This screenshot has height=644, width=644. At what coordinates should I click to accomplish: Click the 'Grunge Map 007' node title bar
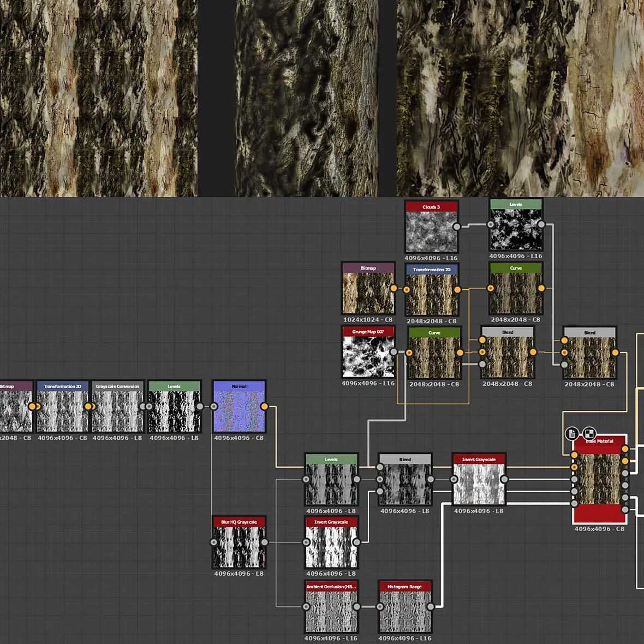pos(368,331)
